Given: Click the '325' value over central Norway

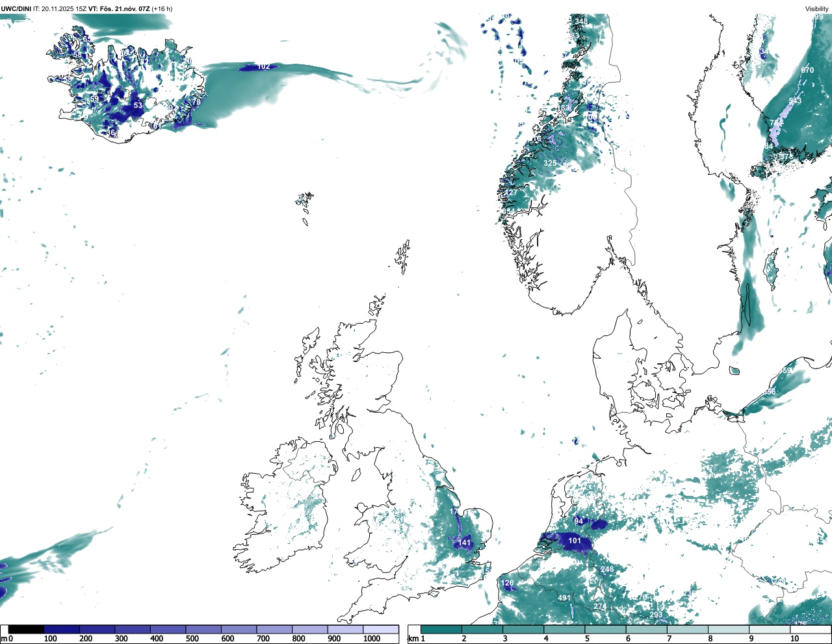Looking at the screenshot, I should pos(550,163).
